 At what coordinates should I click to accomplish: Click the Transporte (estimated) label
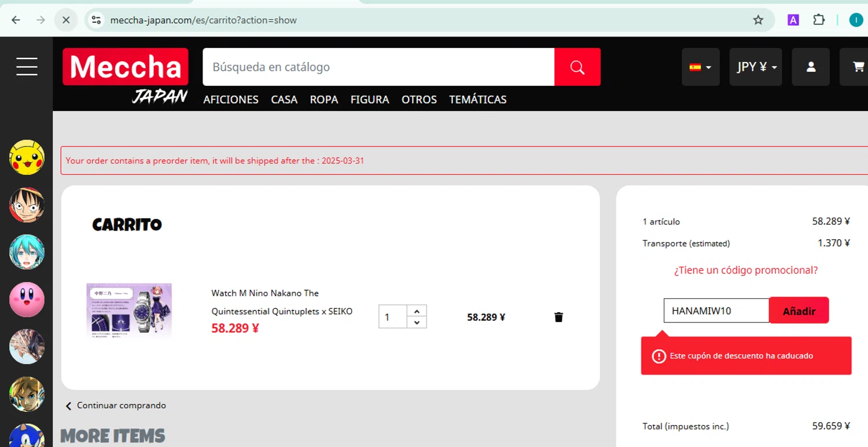(x=686, y=243)
